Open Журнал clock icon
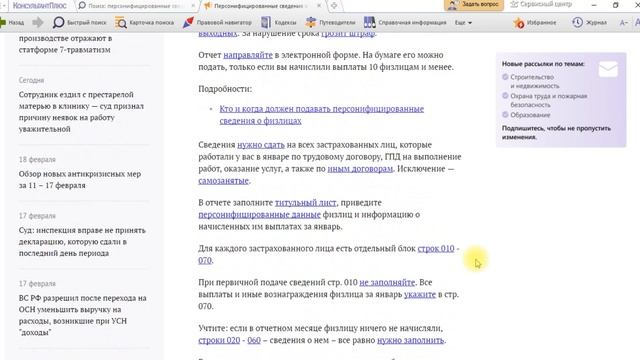The height and width of the screenshot is (360, 640). tap(577, 22)
